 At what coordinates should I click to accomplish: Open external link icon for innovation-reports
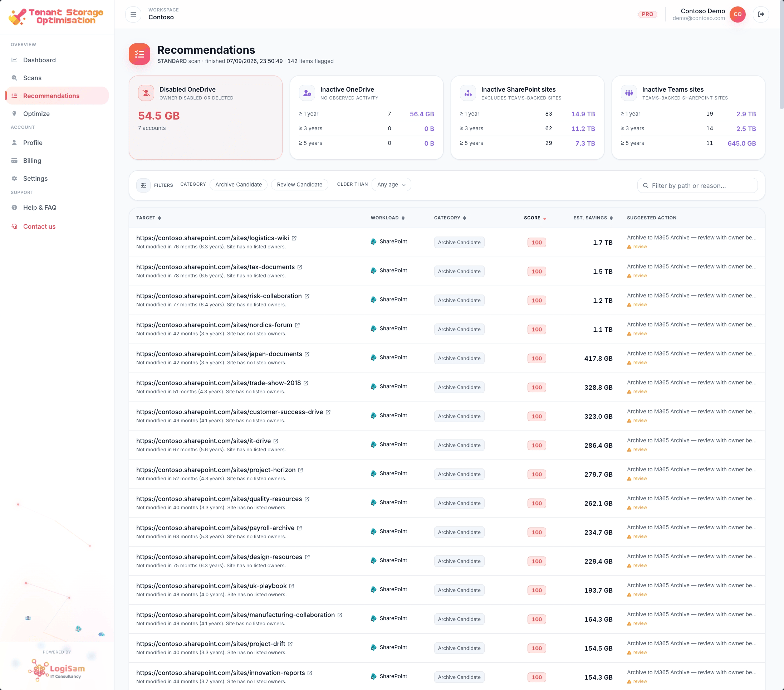point(310,673)
